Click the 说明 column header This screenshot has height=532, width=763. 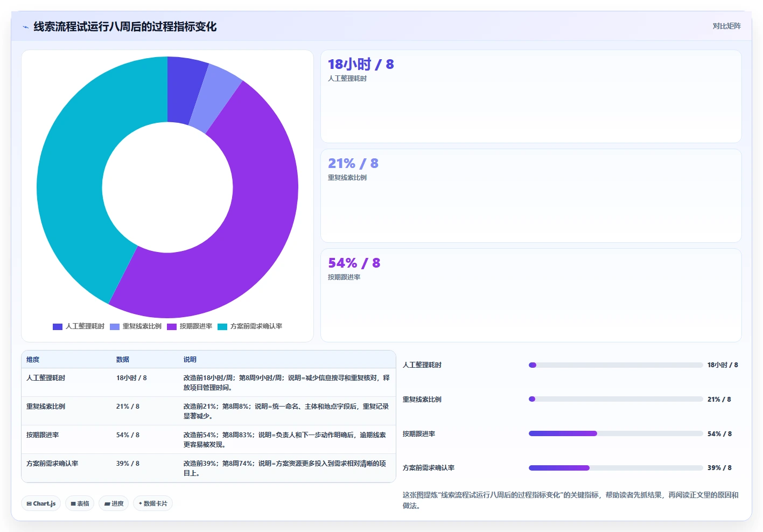pos(190,360)
